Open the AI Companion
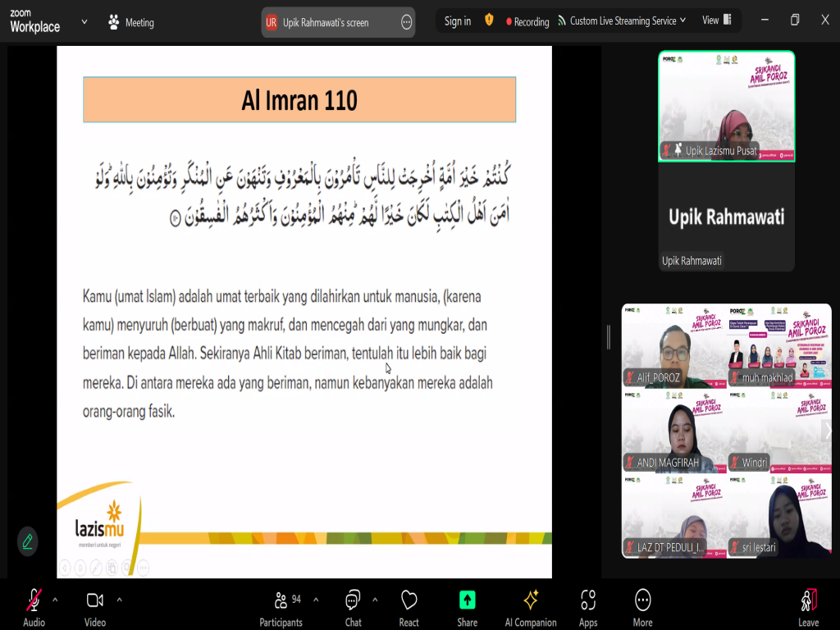This screenshot has height=630, width=840. tap(531, 607)
